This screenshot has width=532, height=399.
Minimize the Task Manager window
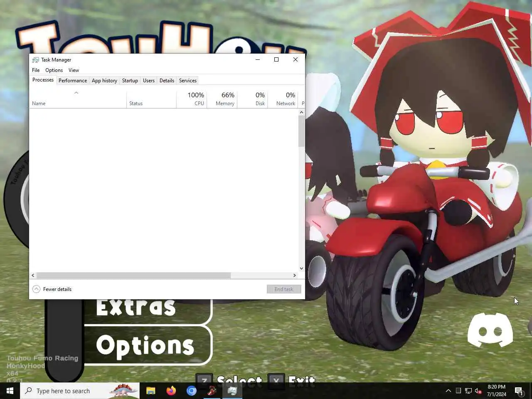258,59
